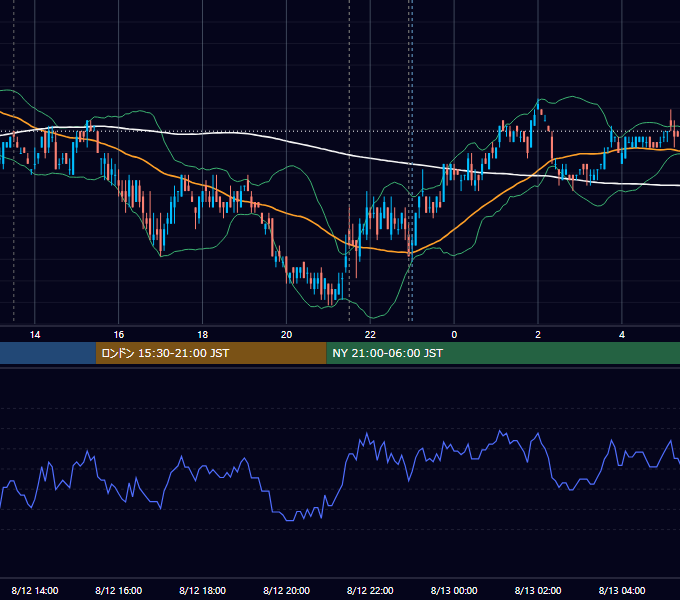Image resolution: width=680 pixels, height=600 pixels.
Task: Click the 8/12 16:00 date label
Action: click(x=118, y=590)
